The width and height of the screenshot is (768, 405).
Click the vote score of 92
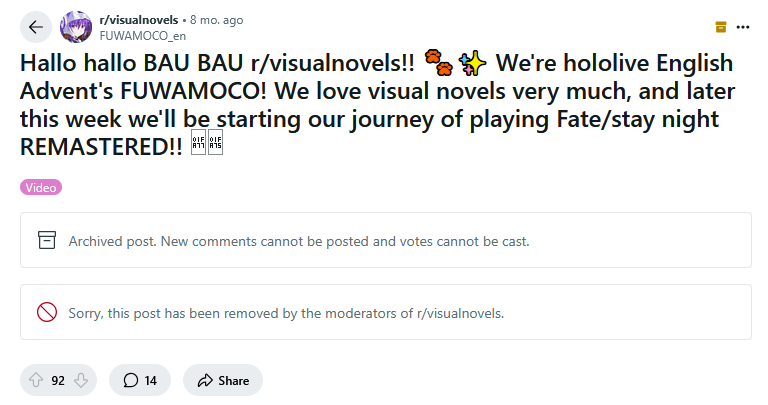click(58, 380)
